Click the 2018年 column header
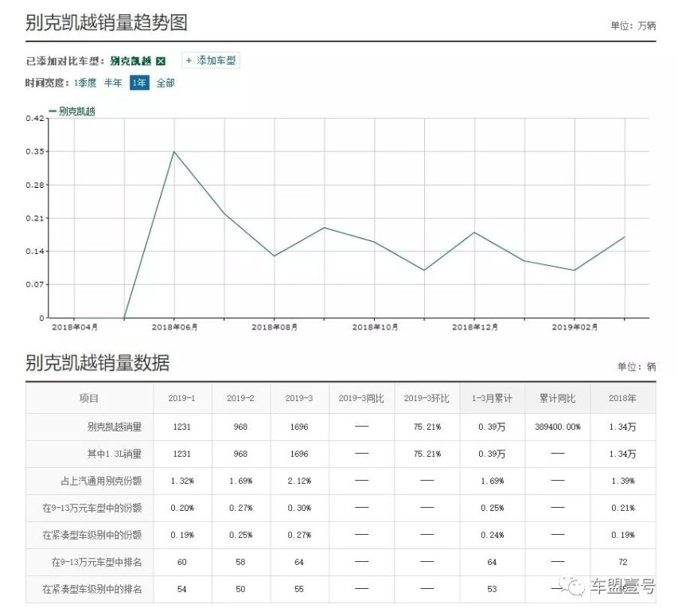The width and height of the screenshot is (678, 616). (x=622, y=398)
